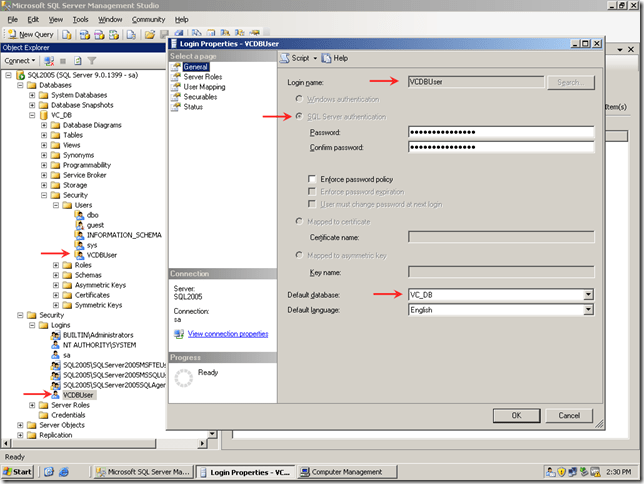Click into the Password field
644x484 pixels.
(x=501, y=132)
